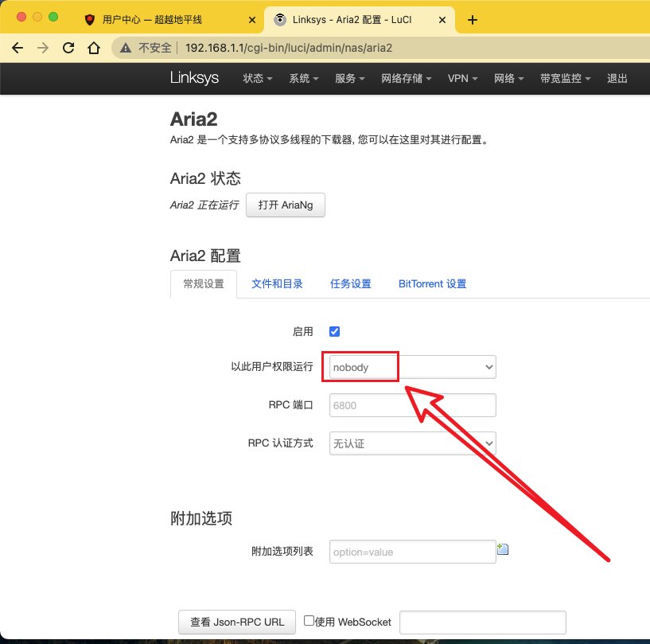This screenshot has width=650, height=644.
Task: Open a new browser tab with plus
Action: (x=472, y=20)
